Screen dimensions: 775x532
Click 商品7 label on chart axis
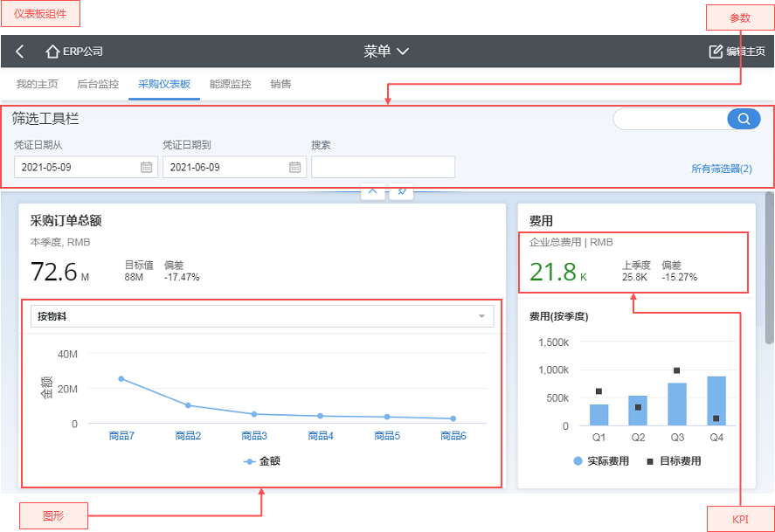(x=121, y=435)
